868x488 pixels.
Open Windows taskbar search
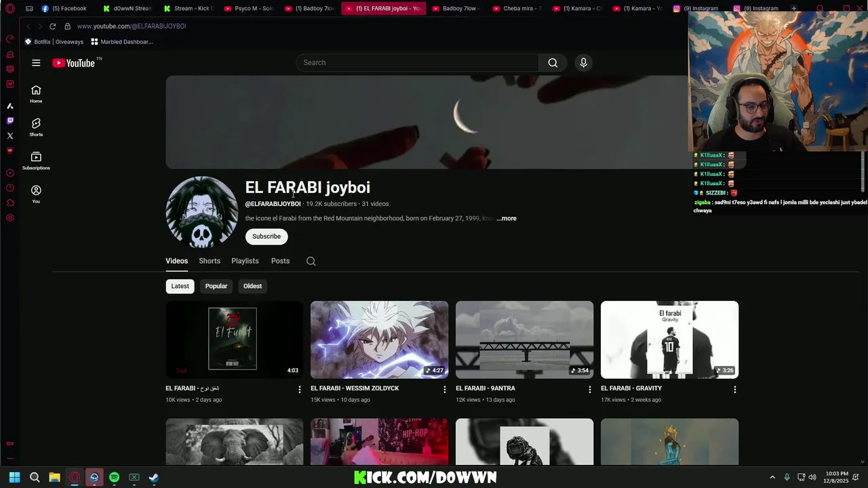click(35, 477)
